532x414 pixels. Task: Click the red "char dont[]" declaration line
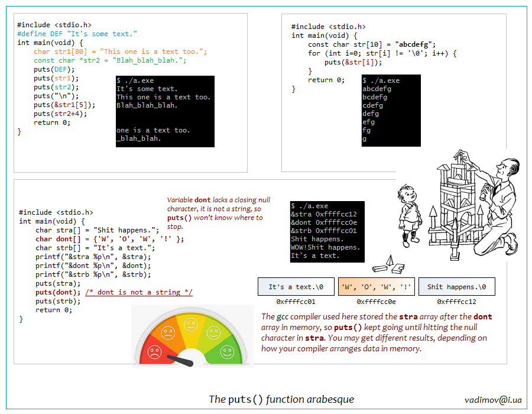coord(109,240)
